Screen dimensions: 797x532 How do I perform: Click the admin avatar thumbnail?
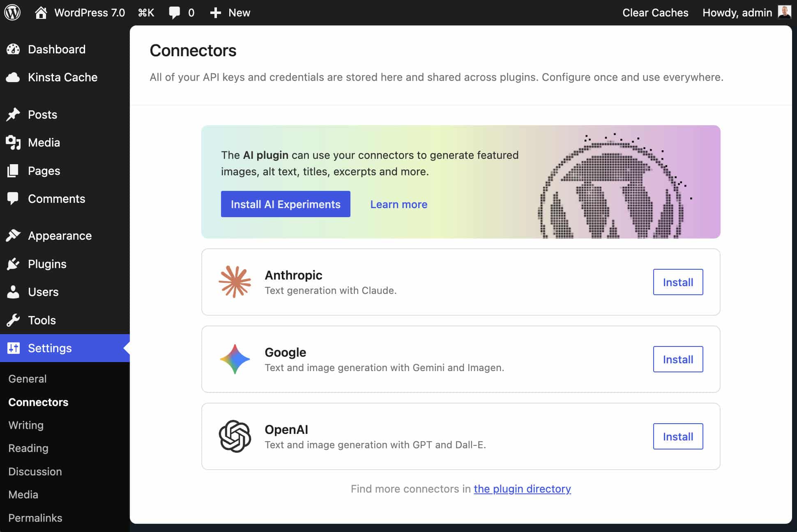click(785, 12)
